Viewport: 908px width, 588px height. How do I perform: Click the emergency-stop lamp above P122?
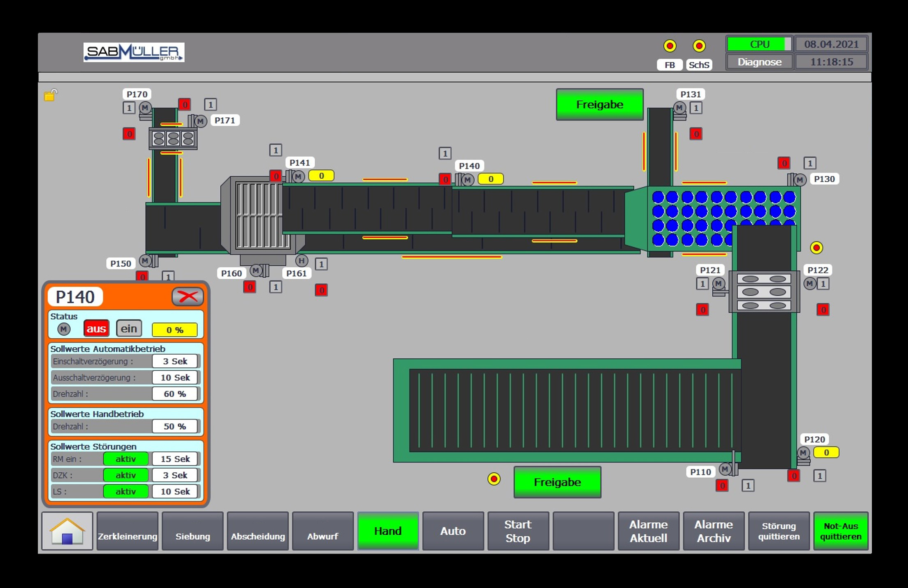pyautogui.click(x=817, y=248)
